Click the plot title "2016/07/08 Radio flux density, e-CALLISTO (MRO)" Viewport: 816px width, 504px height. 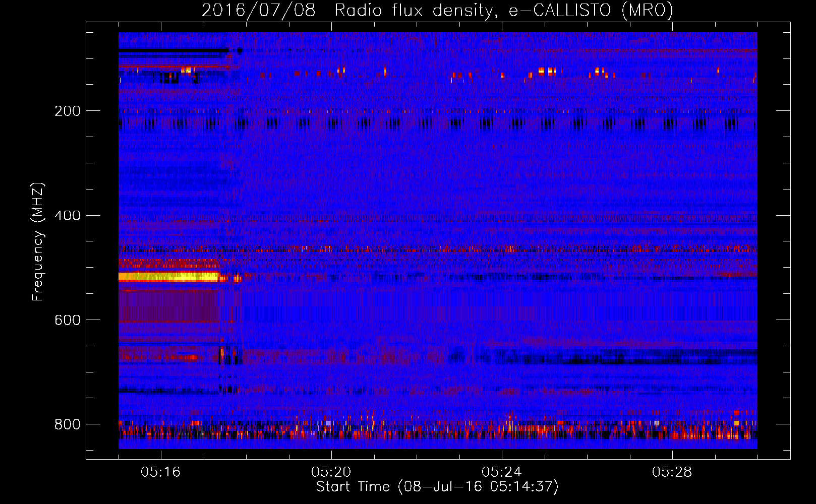coord(437,11)
